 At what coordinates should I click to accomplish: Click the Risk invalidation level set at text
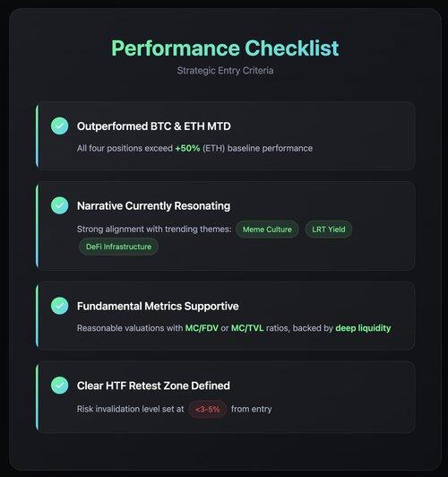(x=131, y=409)
